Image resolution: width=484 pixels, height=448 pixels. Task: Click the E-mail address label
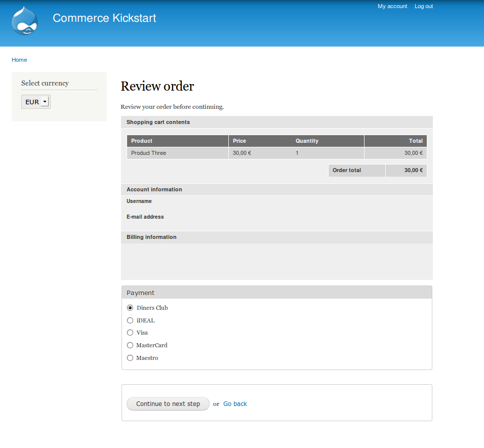pos(145,217)
